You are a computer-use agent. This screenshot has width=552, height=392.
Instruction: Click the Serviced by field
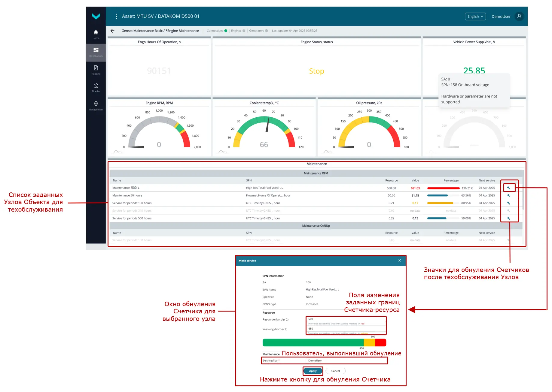(x=346, y=360)
